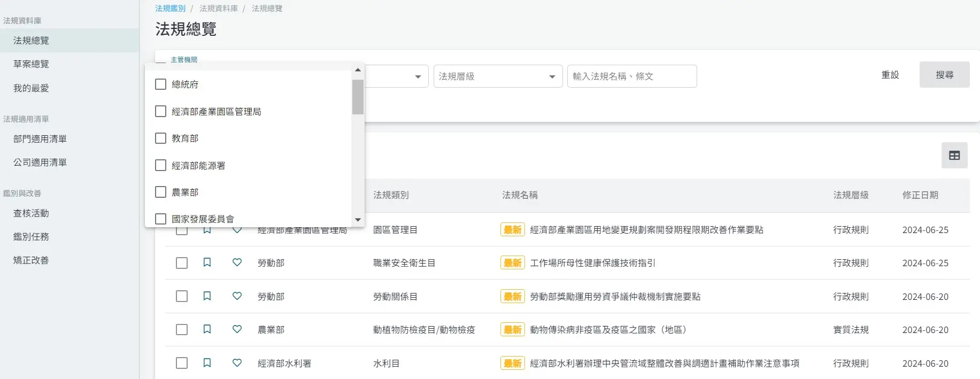Click the 重設 reset button
Viewport: 980px width, 379px height.
pos(890,75)
